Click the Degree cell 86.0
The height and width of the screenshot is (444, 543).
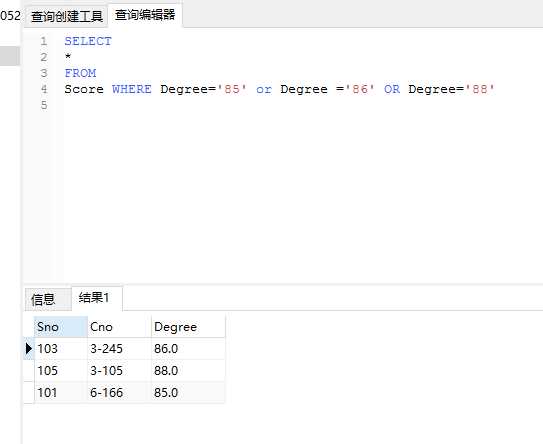(188, 348)
